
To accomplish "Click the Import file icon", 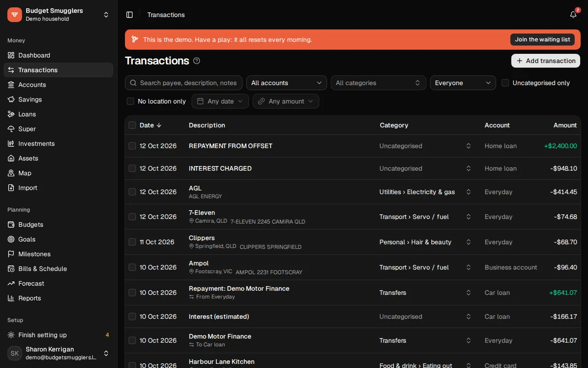I will 11,188.
